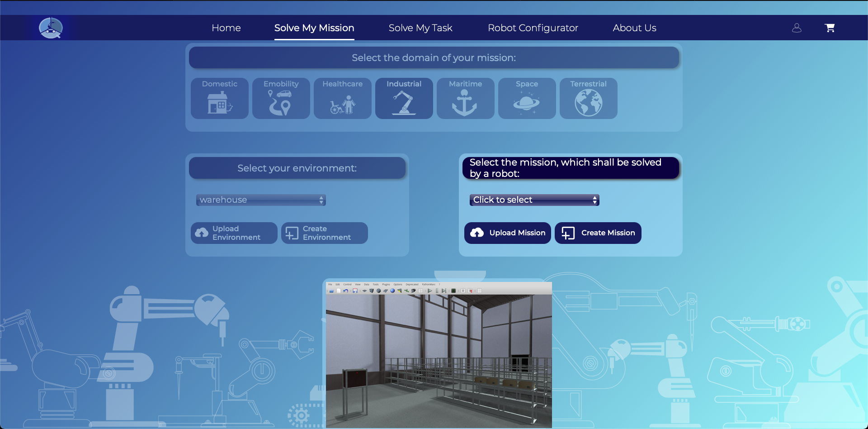
Task: Choose the Emobility domain tile
Action: point(281,99)
